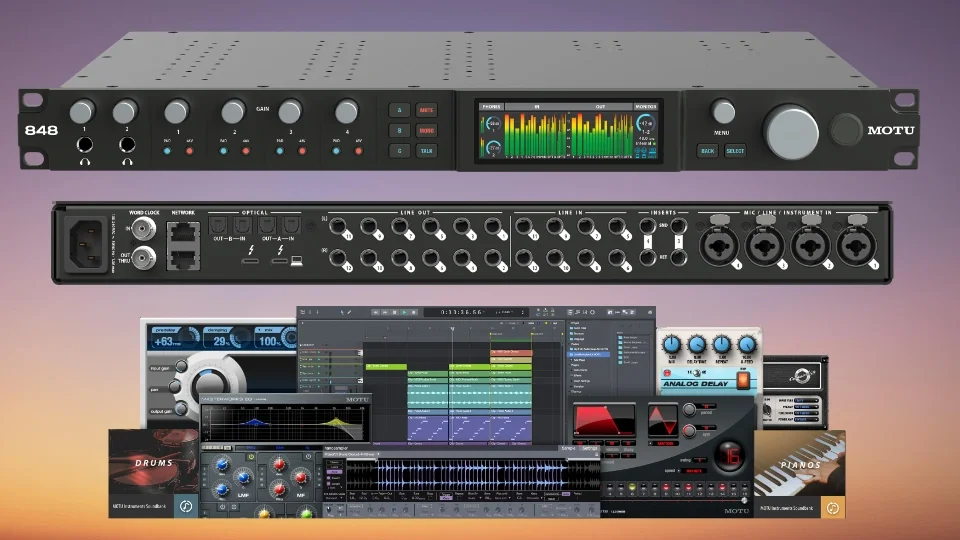The width and height of the screenshot is (960, 540).
Task: Click the channel 3 gain knob
Action: 290,112
